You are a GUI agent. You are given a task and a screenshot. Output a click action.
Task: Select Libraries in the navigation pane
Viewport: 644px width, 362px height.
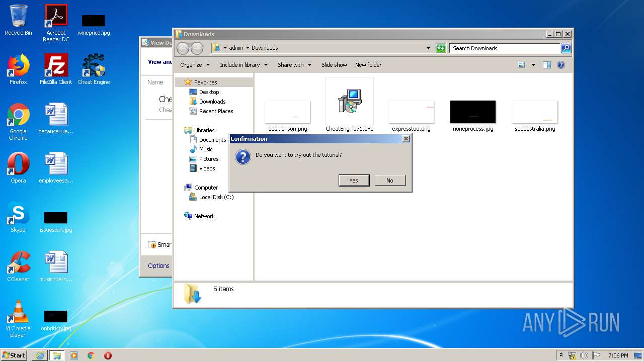pos(204,130)
